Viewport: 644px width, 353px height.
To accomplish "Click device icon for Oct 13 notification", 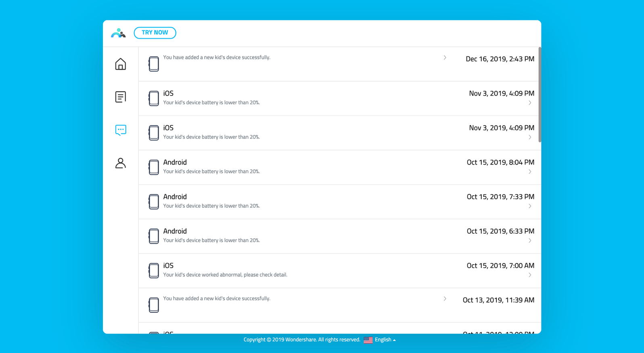I will pyautogui.click(x=154, y=305).
